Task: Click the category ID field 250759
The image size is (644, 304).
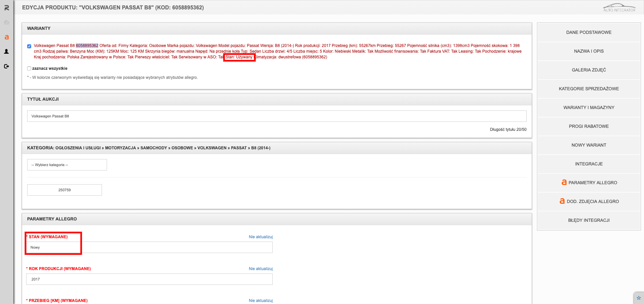Action: [64, 190]
